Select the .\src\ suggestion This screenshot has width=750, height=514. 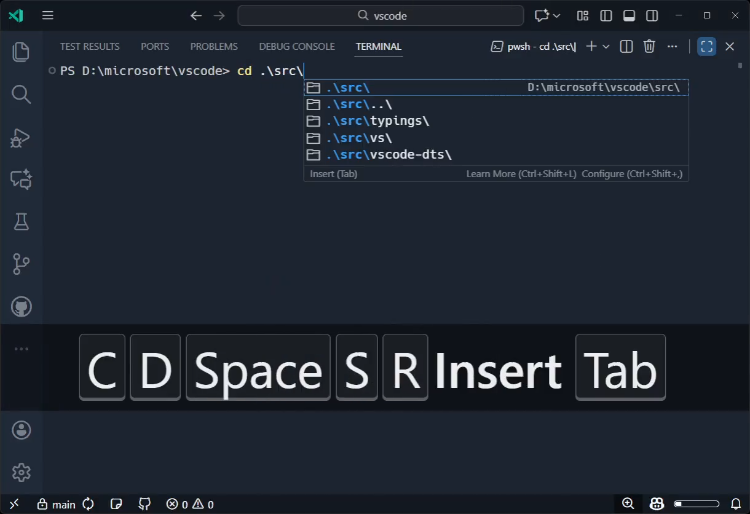496,87
